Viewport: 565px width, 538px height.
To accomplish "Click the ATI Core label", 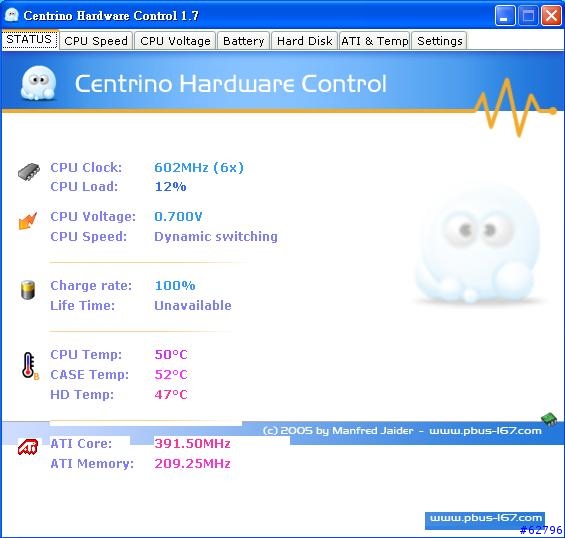I will (x=81, y=444).
